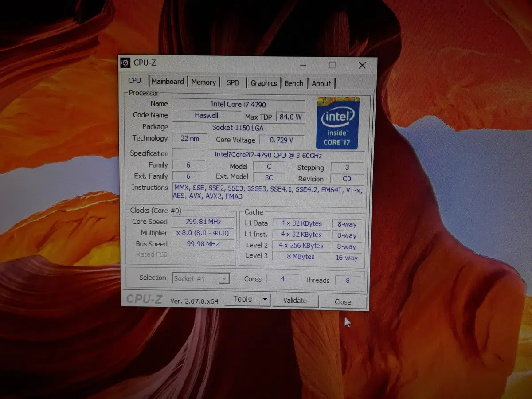Click the Family value '6'
This screenshot has height=399, width=532.
click(x=188, y=165)
